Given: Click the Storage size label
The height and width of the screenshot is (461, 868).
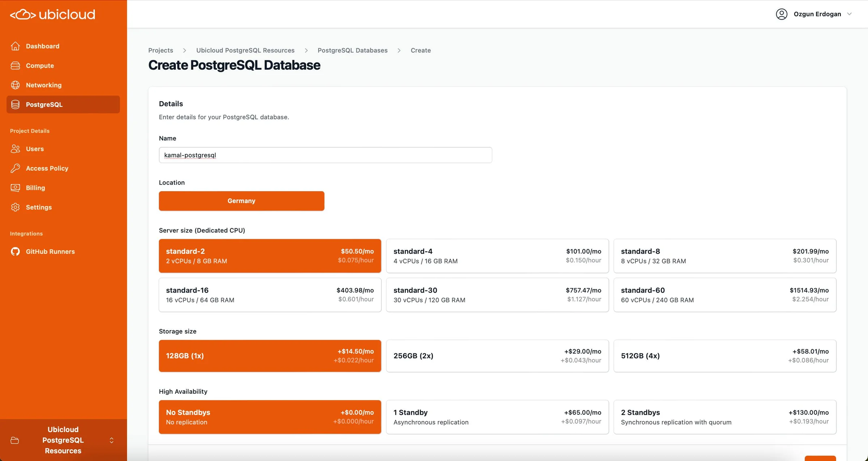Looking at the screenshot, I should click(178, 331).
